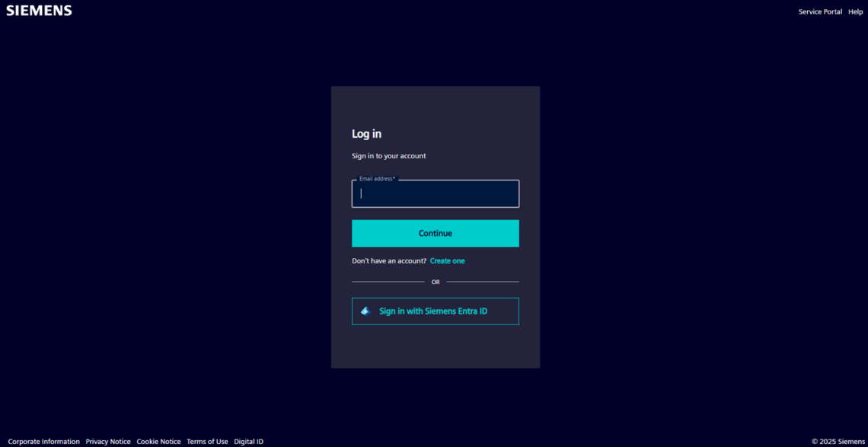Read the Terms of Use
This screenshot has width=868, height=447.
207,442
